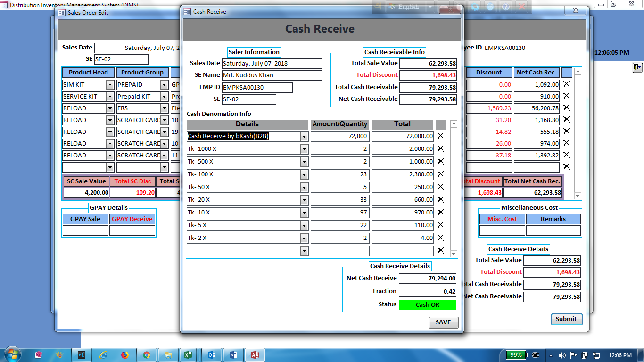The image size is (644, 362).
Task: Remove the 56,200.78 row in Sales Order Edit
Action: [x=566, y=108]
